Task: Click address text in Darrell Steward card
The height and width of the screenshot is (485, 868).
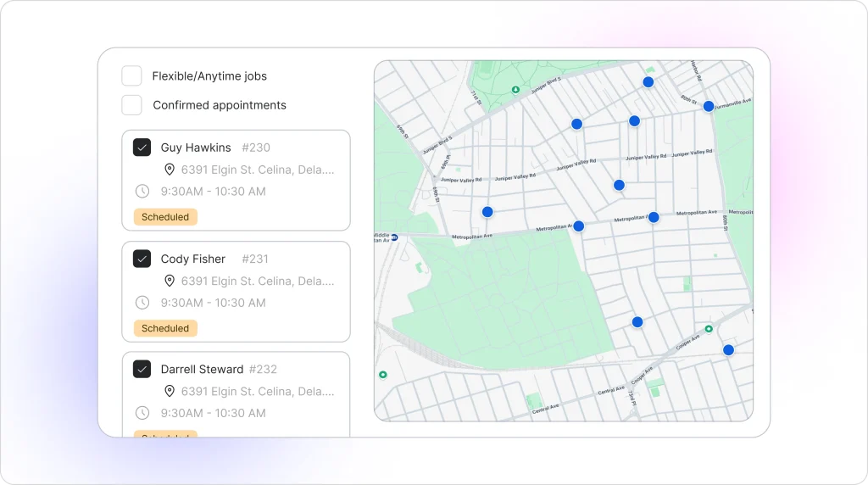Action: (258, 391)
